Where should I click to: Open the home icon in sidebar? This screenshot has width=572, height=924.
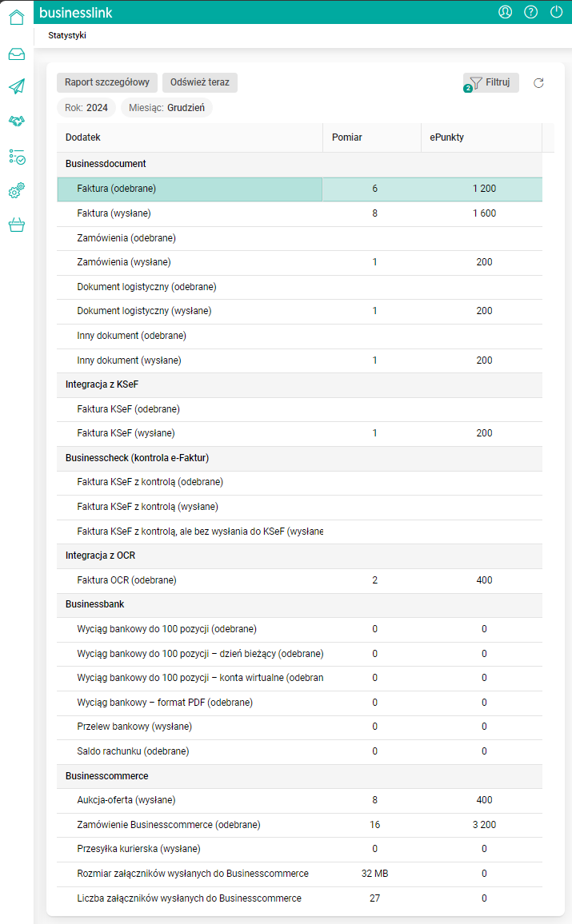pos(17,17)
